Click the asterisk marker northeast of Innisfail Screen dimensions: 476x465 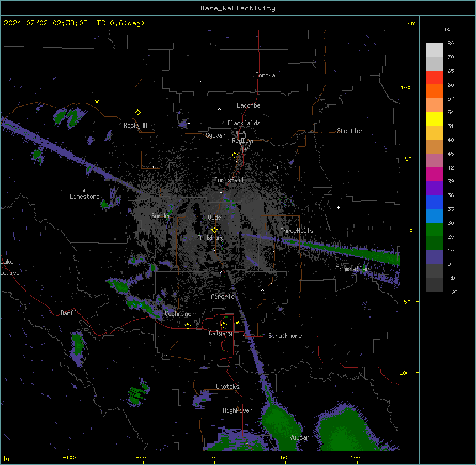pos(277,167)
